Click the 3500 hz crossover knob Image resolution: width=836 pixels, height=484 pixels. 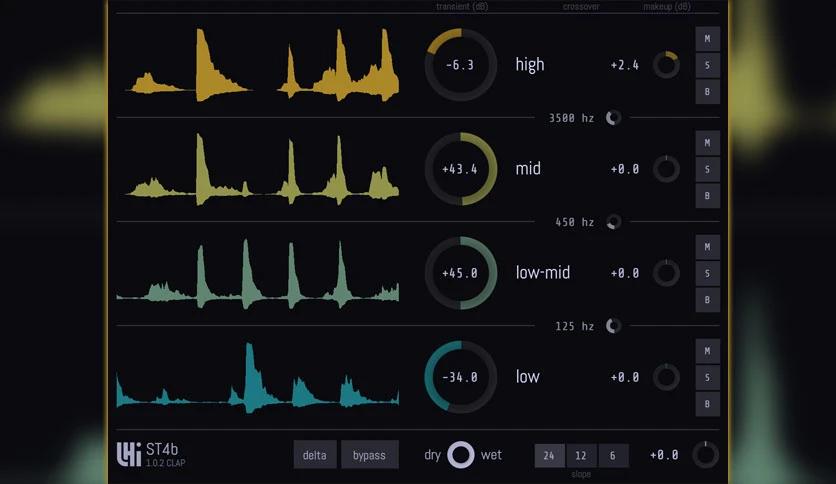614,118
